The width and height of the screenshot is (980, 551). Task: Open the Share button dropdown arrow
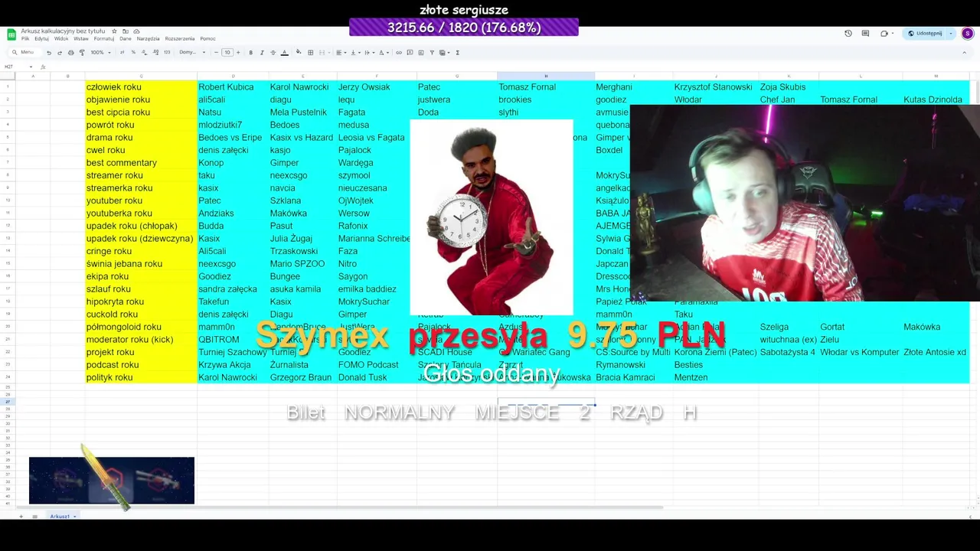click(951, 34)
